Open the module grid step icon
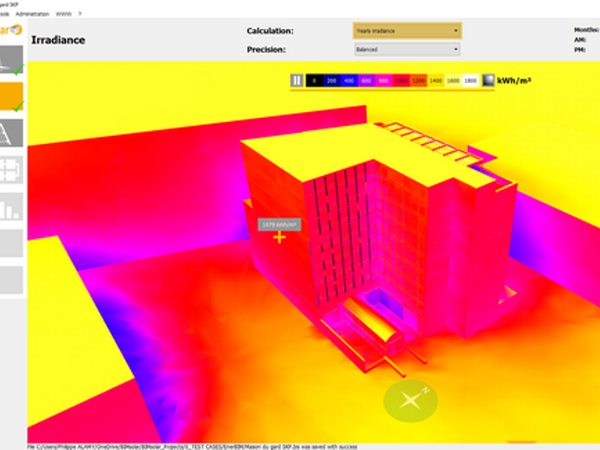This screenshot has height=450, width=600. tap(11, 171)
